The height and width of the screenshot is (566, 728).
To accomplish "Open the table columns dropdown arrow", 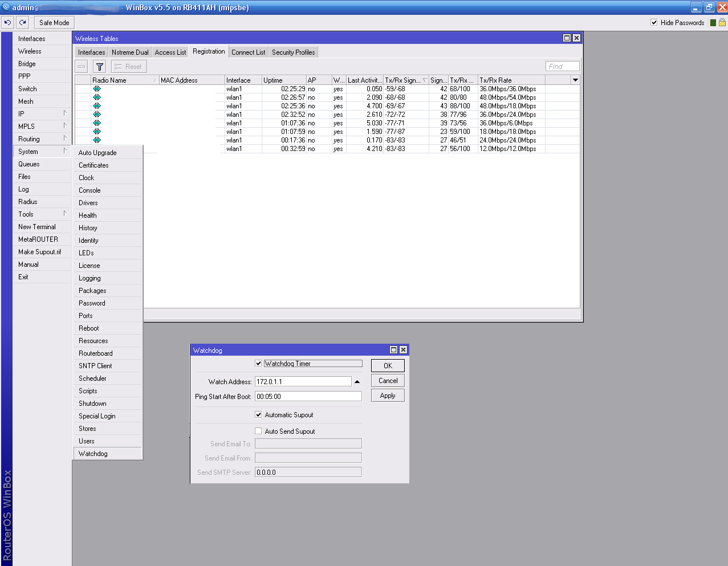I will coord(575,80).
